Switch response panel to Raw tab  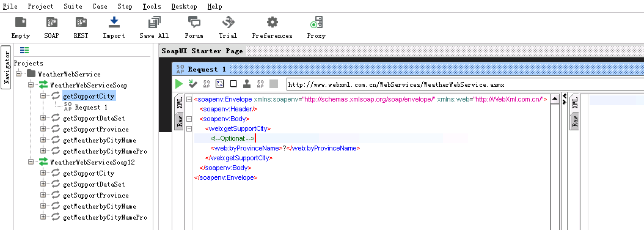point(575,121)
